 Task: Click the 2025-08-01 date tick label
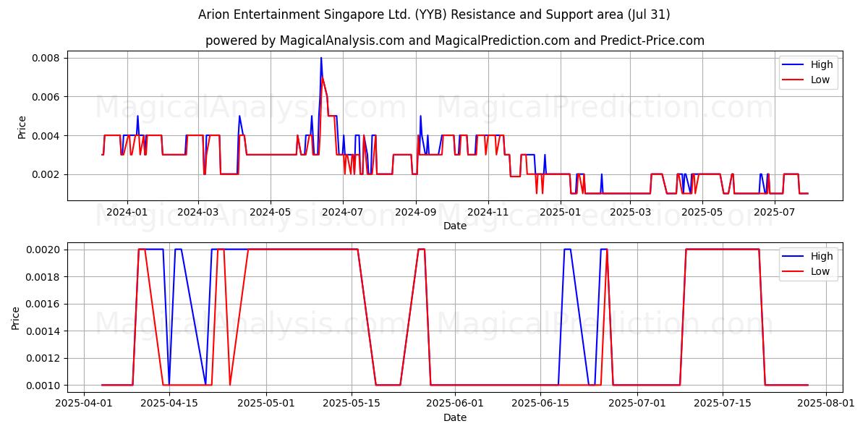827,404
